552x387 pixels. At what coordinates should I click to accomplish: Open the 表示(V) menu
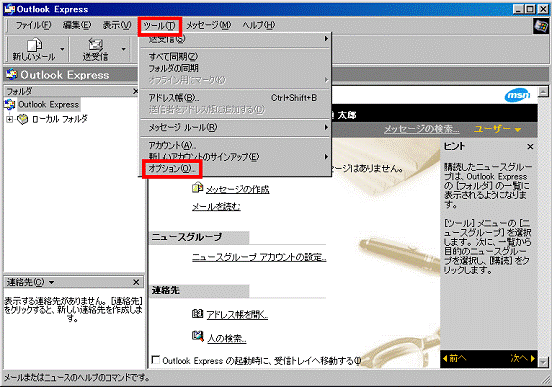pyautogui.click(x=117, y=25)
